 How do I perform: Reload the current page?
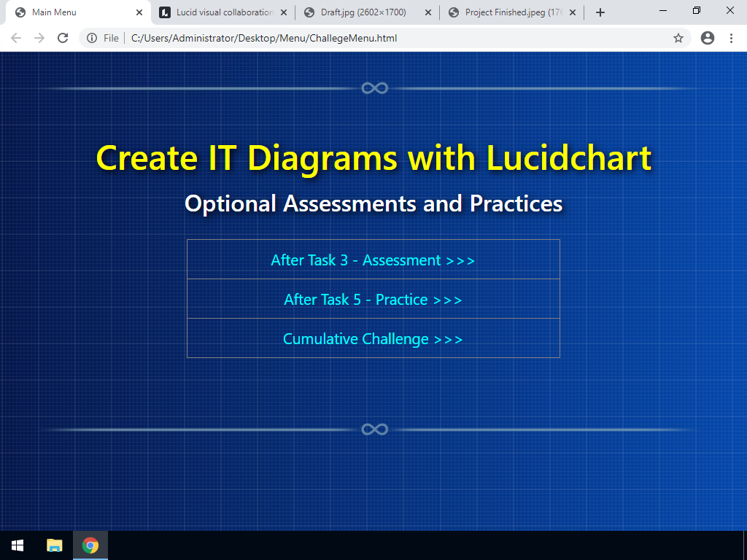tap(63, 38)
